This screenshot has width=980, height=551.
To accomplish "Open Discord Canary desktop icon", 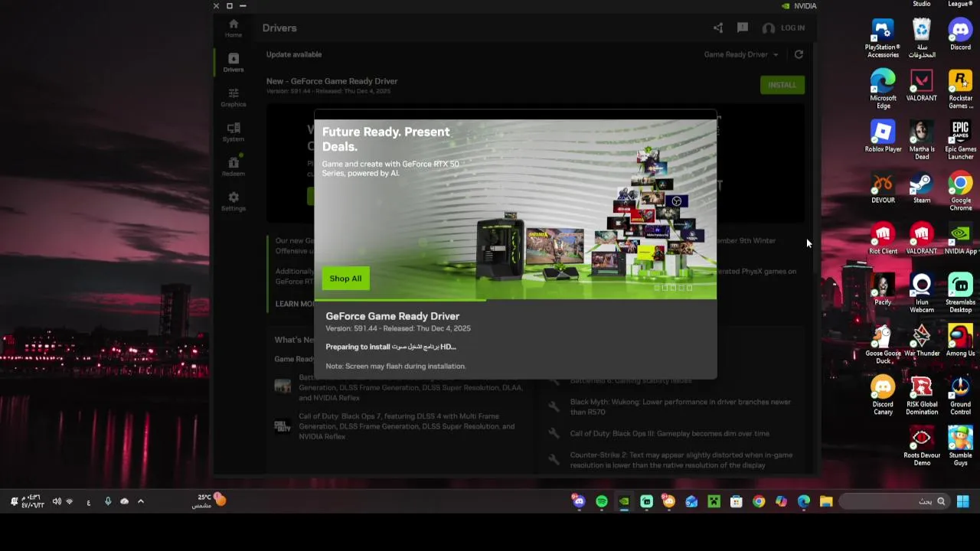I will (883, 396).
